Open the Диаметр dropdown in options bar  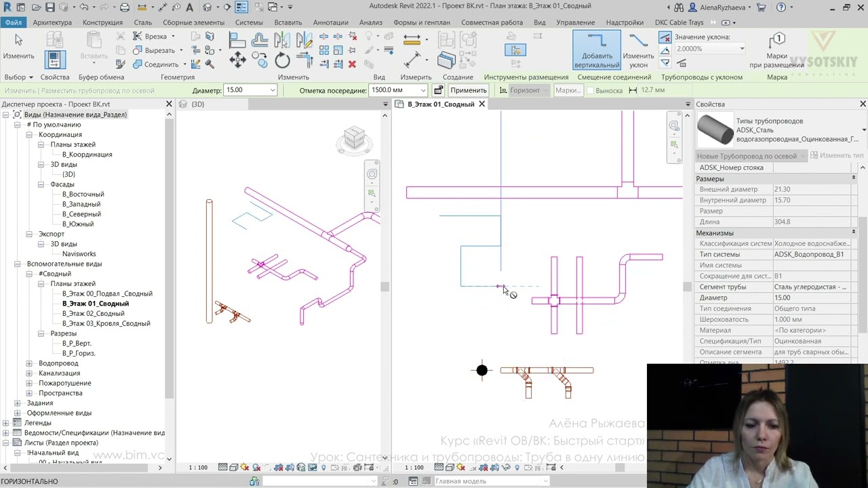click(273, 90)
